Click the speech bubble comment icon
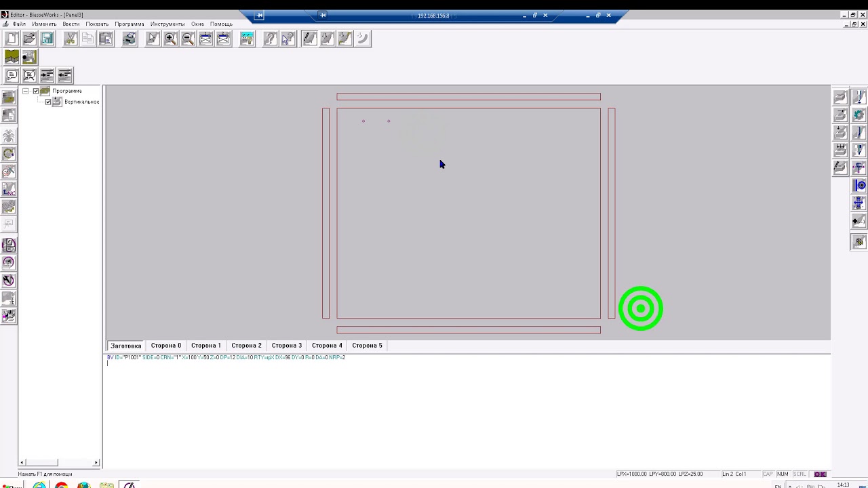Viewport: 868px width, 488px height. [12, 75]
